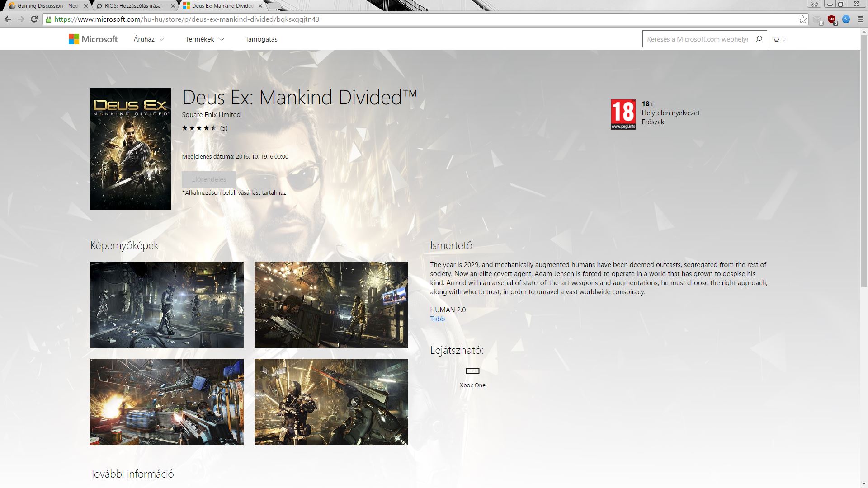
Task: Open the Chrome hamburger menu
Action: click(x=861, y=19)
